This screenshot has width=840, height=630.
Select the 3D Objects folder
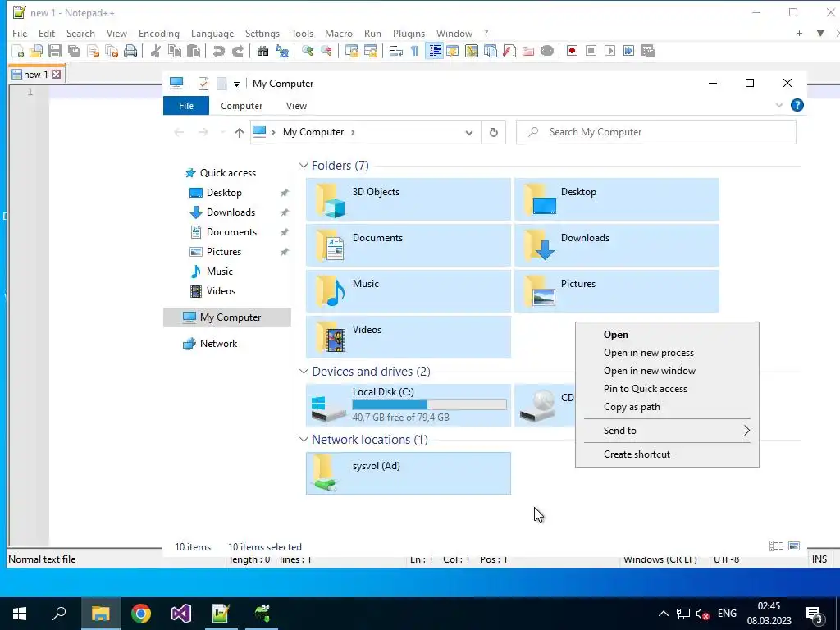click(x=409, y=200)
